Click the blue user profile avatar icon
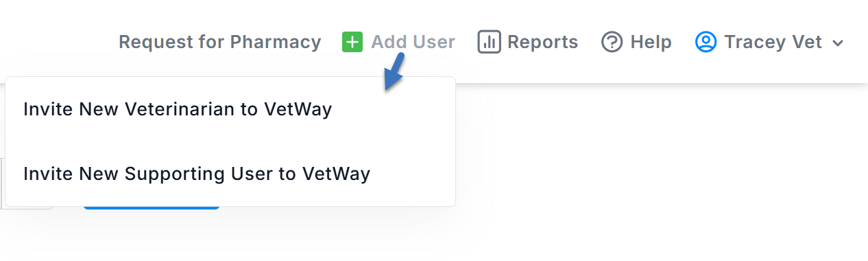The image size is (868, 261). (x=706, y=42)
